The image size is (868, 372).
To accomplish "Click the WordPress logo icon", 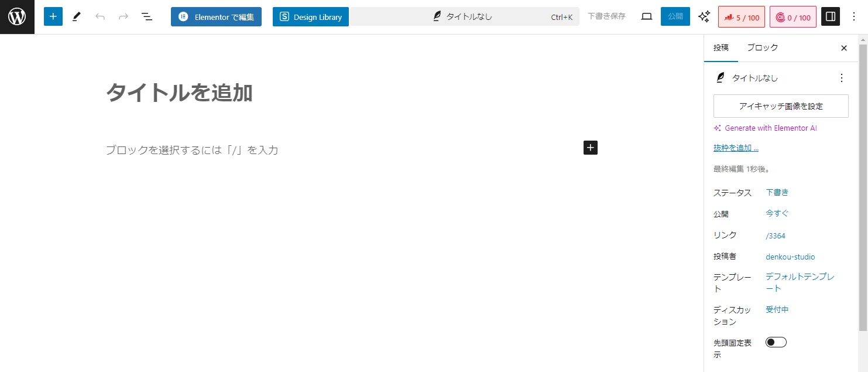I will coord(17,17).
